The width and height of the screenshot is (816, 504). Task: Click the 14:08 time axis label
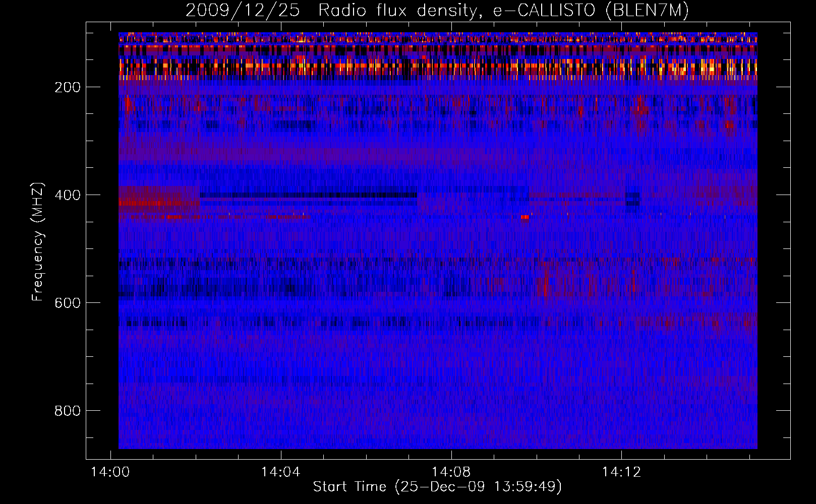(451, 472)
